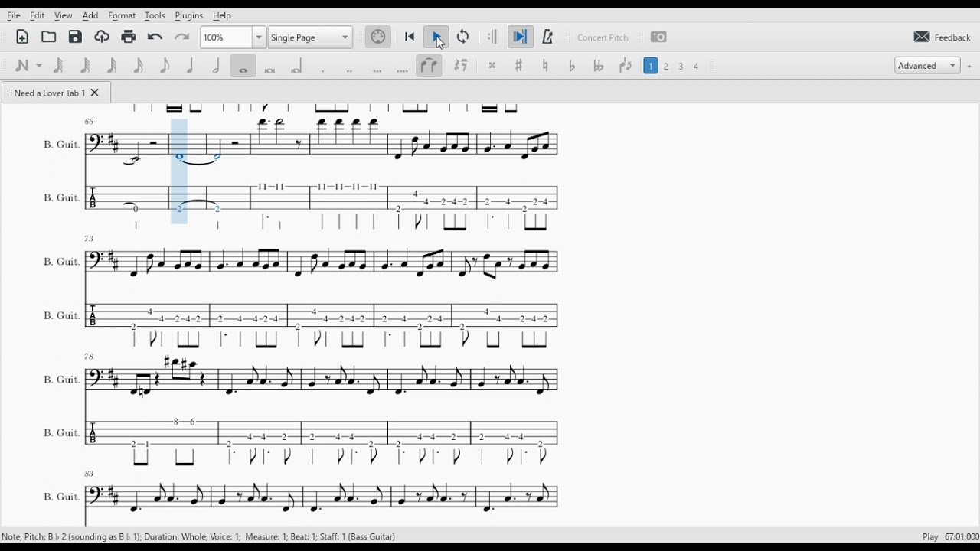The width and height of the screenshot is (980, 551).
Task: Apply a natural accidental
Action: (x=546, y=66)
